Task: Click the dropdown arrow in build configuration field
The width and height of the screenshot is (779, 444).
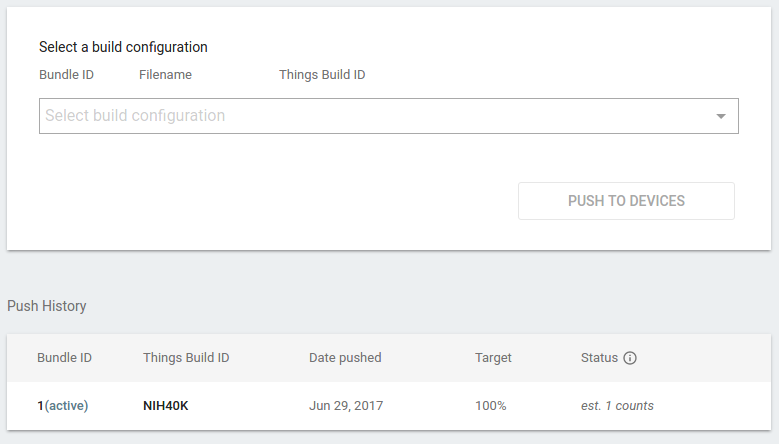Action: 721,116
